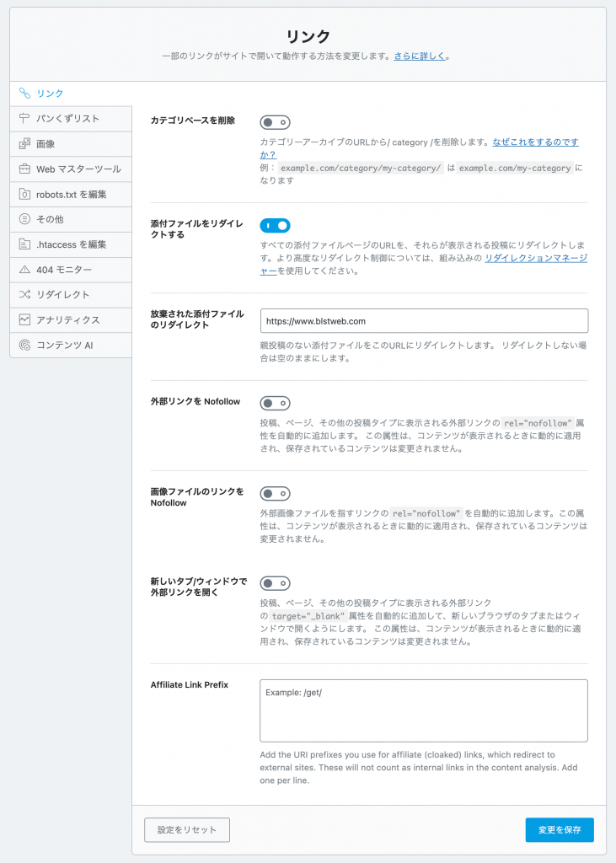The height and width of the screenshot is (863, 616).
Task: Open .htaccess を編集 tab
Action: point(71,244)
